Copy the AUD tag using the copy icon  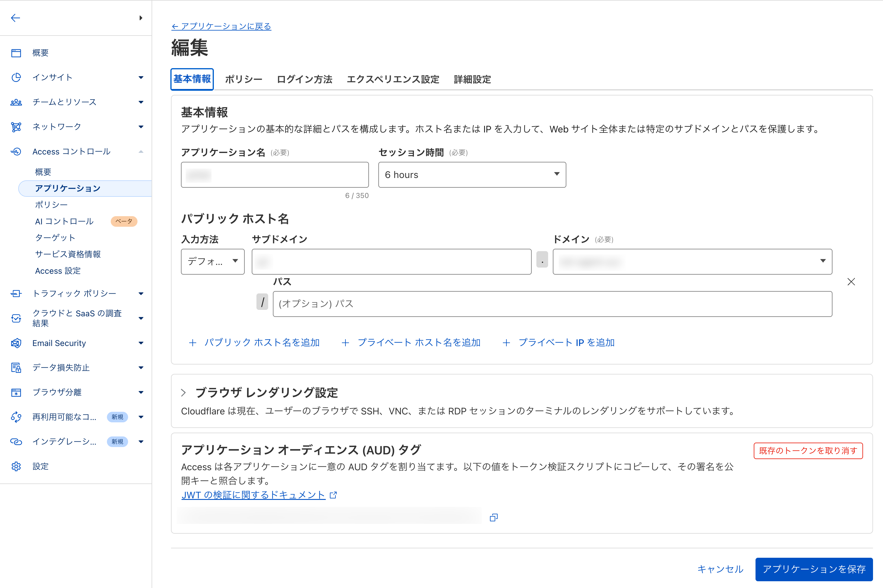click(x=493, y=518)
